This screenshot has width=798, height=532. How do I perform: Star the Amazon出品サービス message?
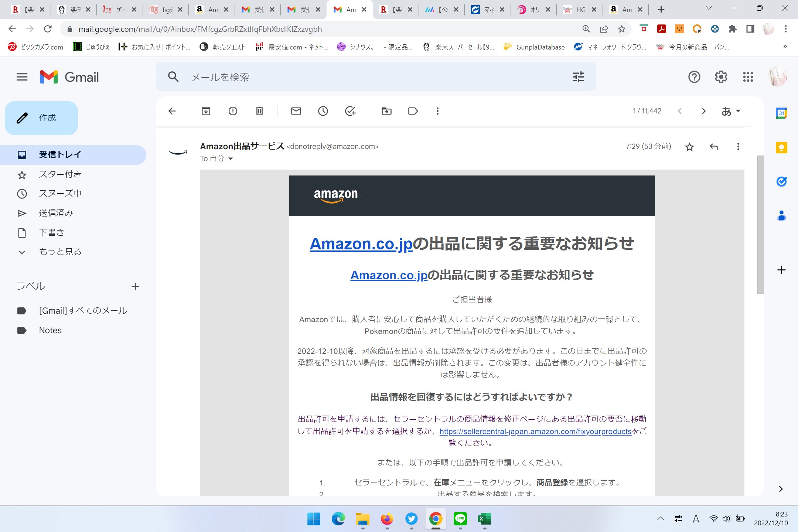689,147
